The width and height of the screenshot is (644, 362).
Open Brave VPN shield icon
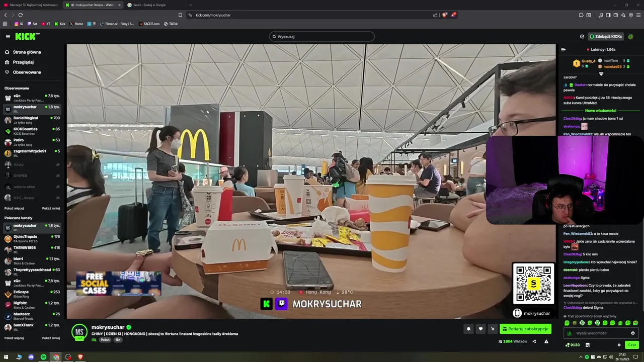[631, 15]
